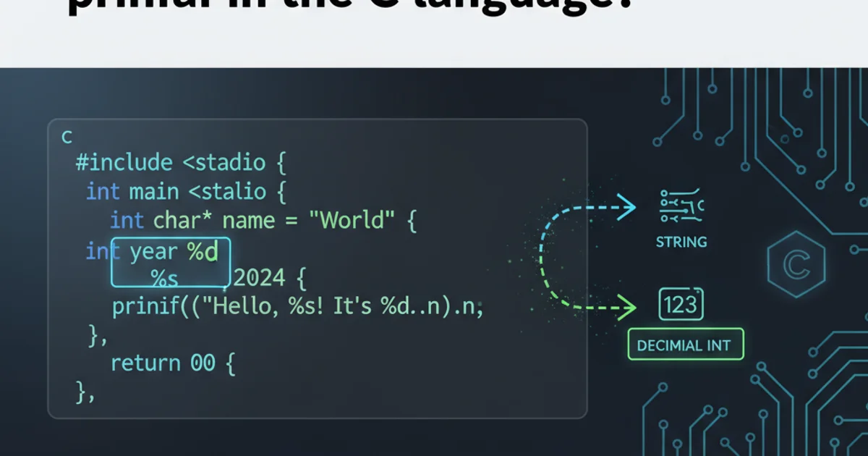Click the #include <stadio line
Viewport: 868px width, 456px height.
(x=181, y=163)
